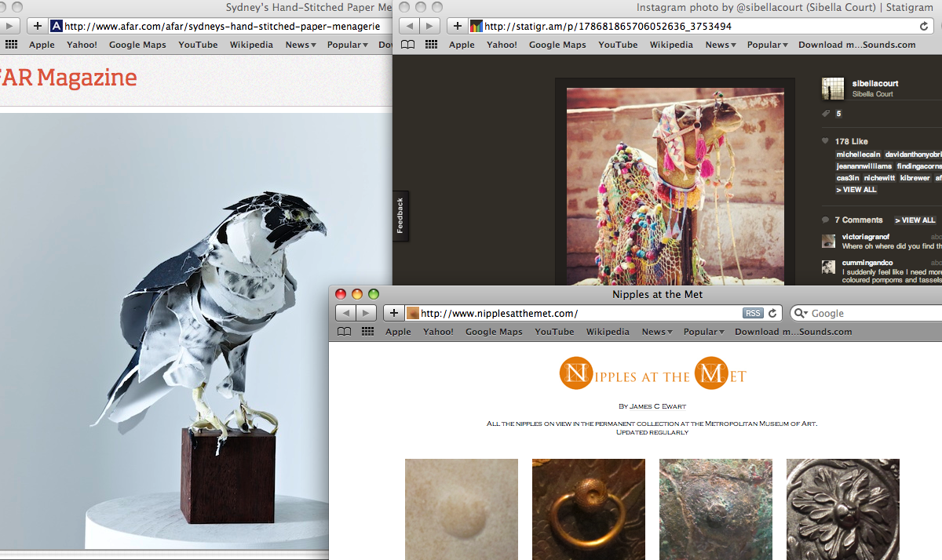
Task: Open liker cas3in's profile
Action: 848,178
